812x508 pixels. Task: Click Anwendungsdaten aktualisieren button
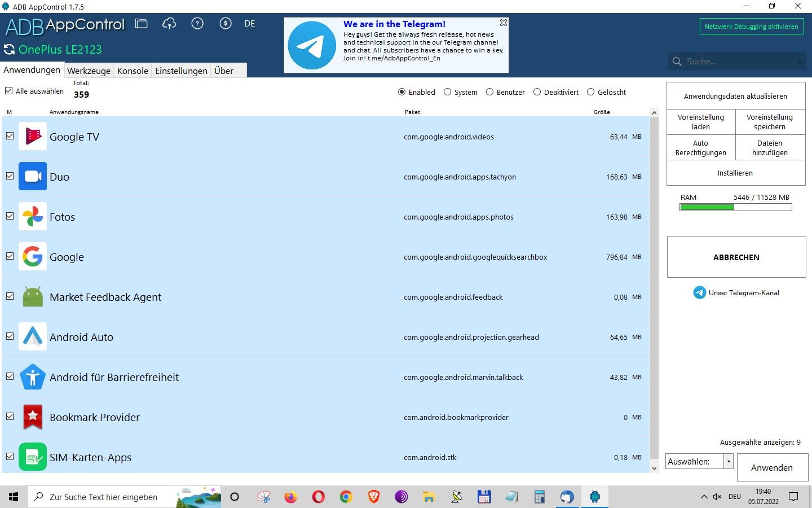pos(735,96)
